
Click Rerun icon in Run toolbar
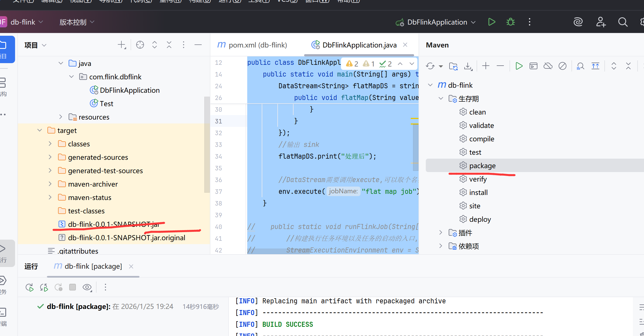[30, 287]
